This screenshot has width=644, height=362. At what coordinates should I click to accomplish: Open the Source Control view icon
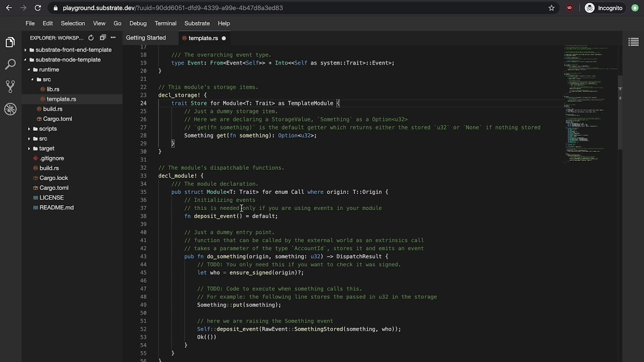click(10, 86)
